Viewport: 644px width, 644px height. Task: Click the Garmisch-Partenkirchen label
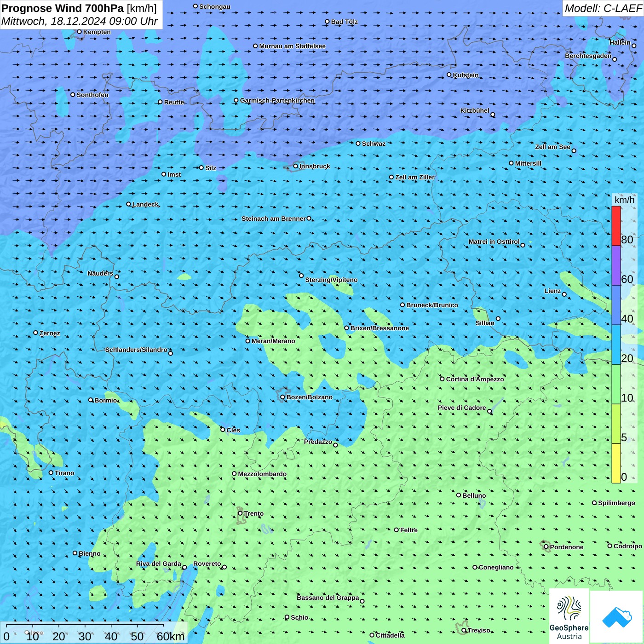coord(277,100)
